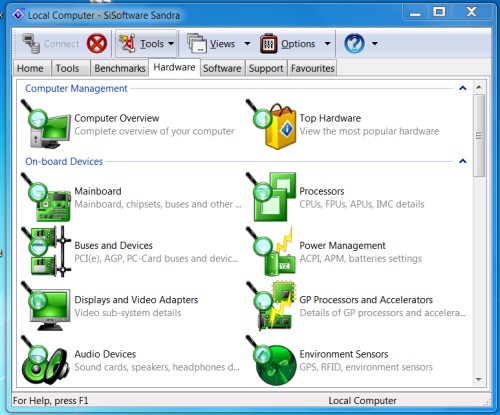Open the Buses and Devices icon
Image resolution: width=500 pixels, height=415 pixels.
coord(46,252)
